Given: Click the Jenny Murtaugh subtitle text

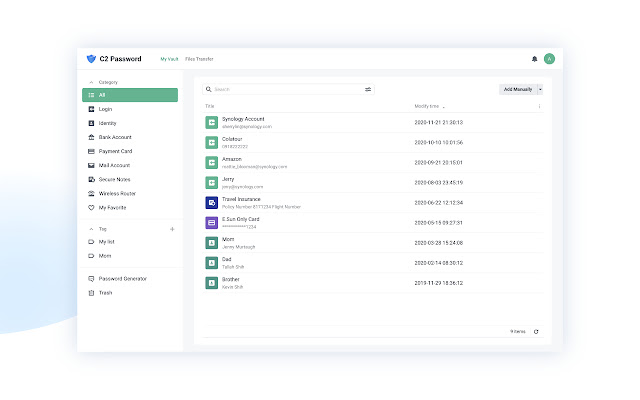Looking at the screenshot, I should pos(238,247).
